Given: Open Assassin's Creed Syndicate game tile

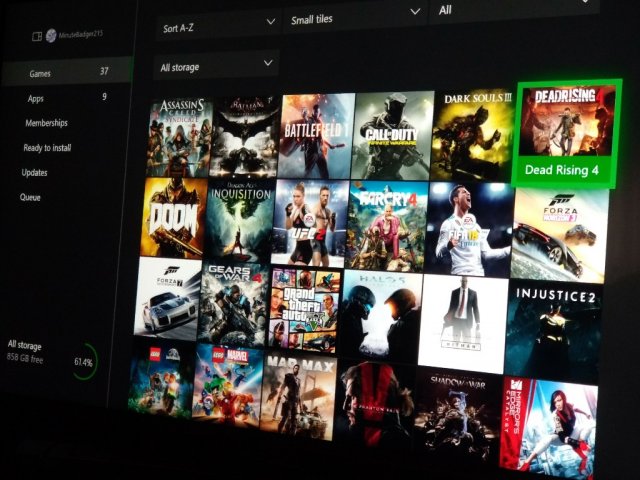Looking at the screenshot, I should pyautogui.click(x=180, y=138).
